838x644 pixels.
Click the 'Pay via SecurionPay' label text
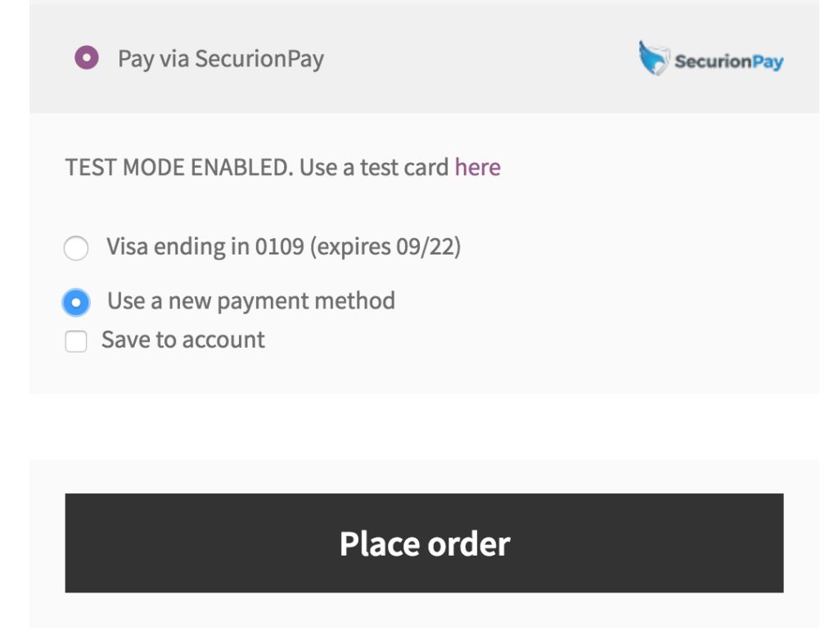[x=221, y=59]
